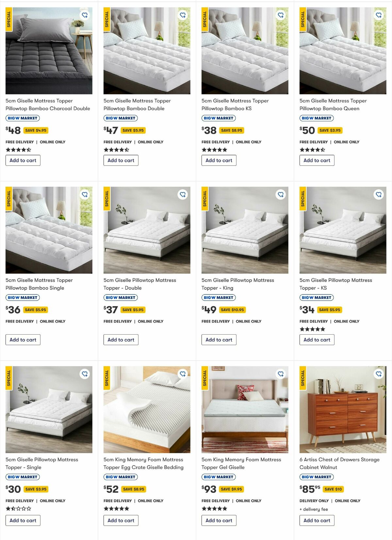Open 6 Artiss Chest of Drawers title link
This screenshot has width=392, height=540.
coord(339,463)
